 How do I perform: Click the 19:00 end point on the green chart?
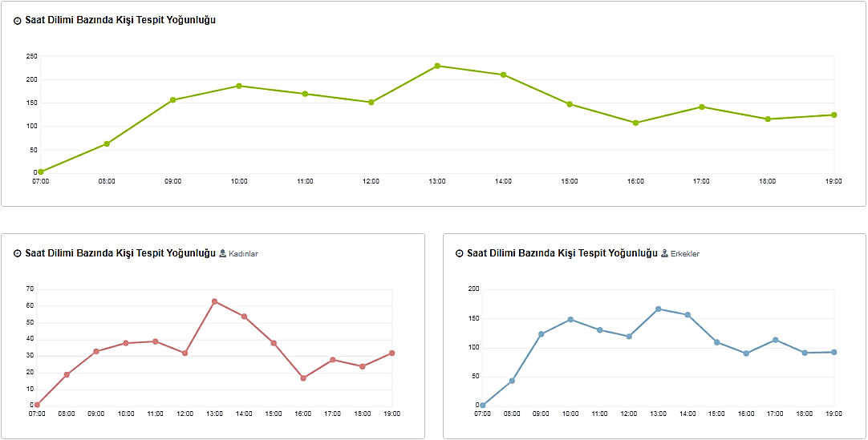(x=834, y=115)
